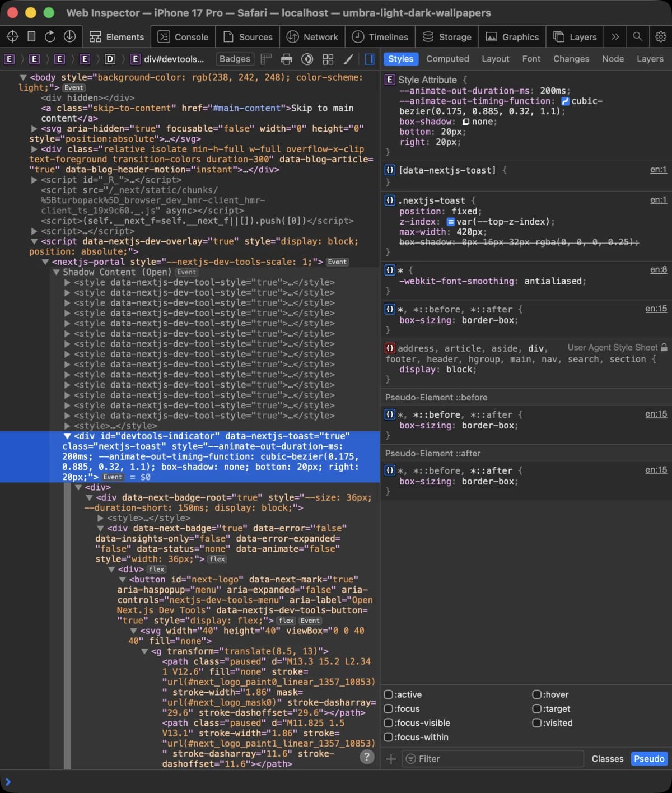Check the :focus-within checkbox
This screenshot has width=672, height=793.
point(388,737)
